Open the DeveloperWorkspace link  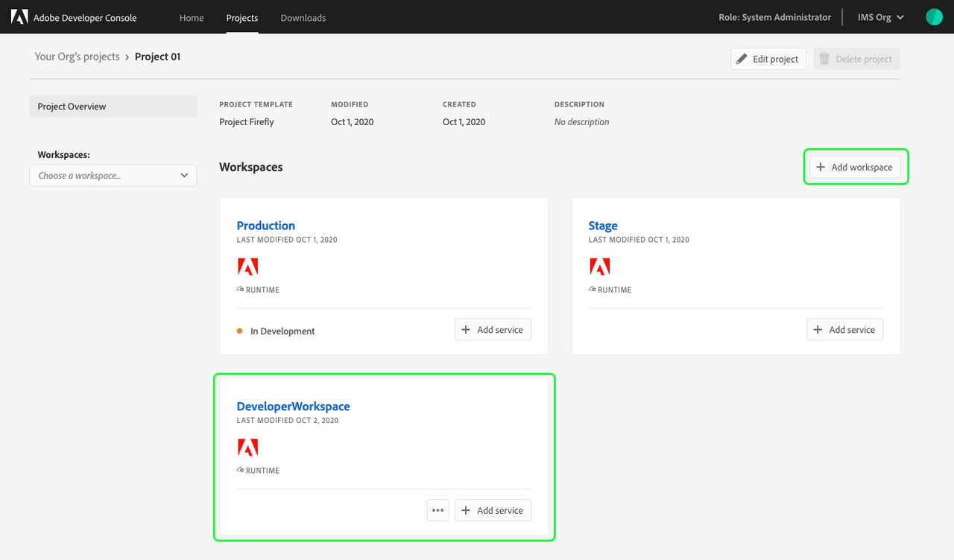pyautogui.click(x=294, y=407)
